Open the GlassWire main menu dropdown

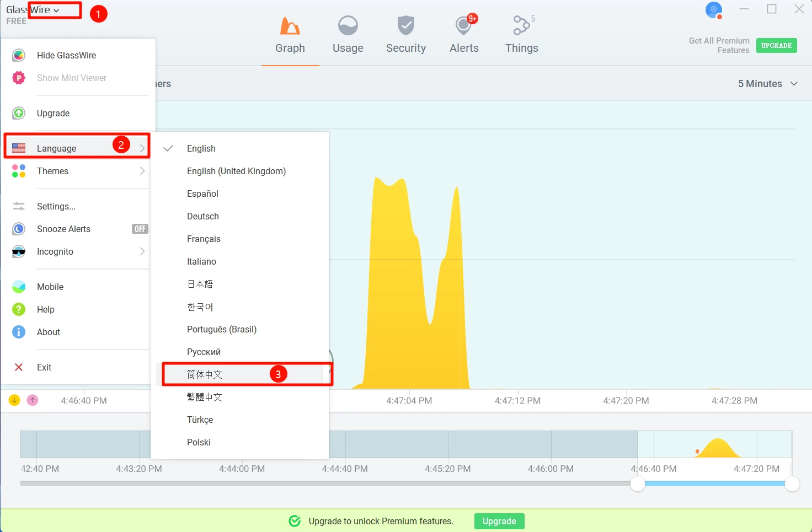[x=33, y=10]
